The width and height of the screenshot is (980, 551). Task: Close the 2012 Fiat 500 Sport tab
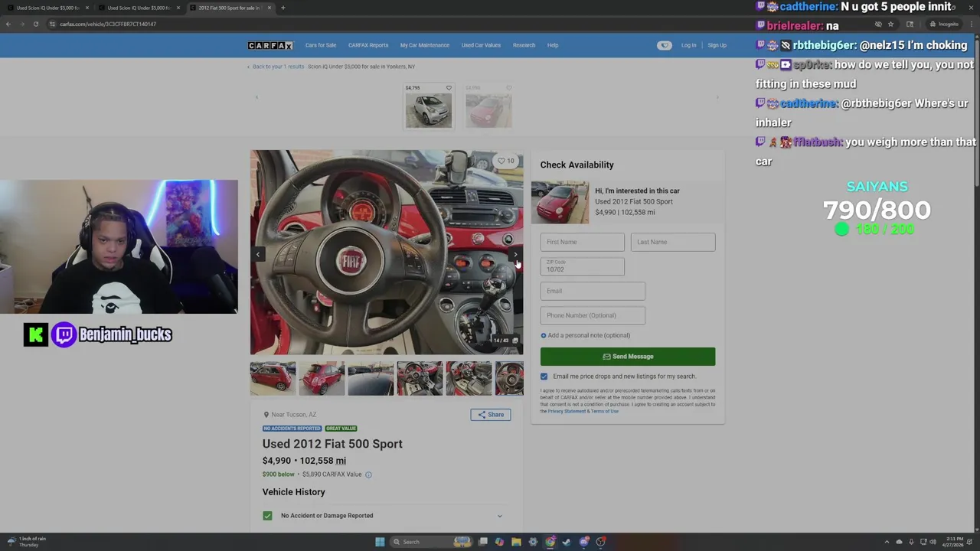point(269,8)
